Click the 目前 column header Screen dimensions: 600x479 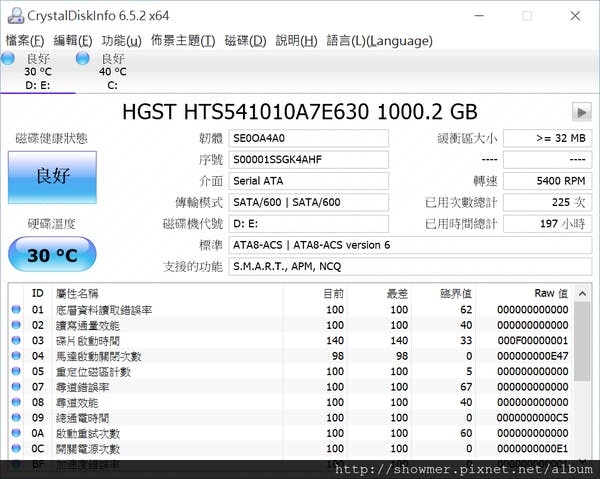tap(315, 293)
